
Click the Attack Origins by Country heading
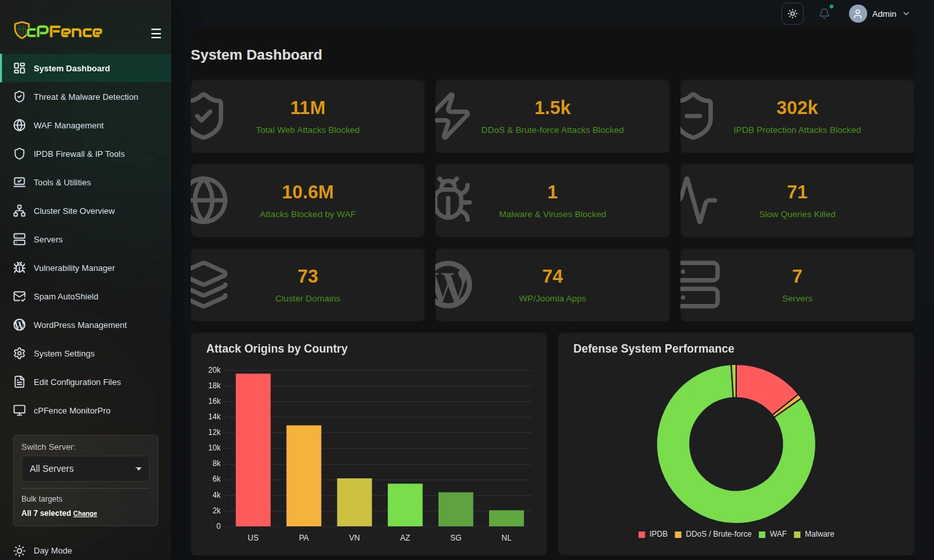[277, 349]
